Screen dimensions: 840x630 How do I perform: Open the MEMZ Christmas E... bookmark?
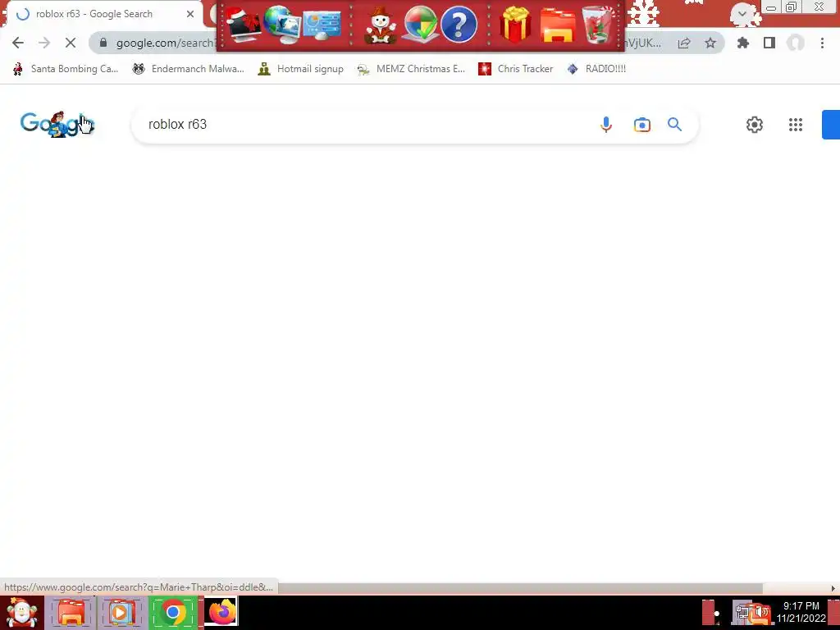pyautogui.click(x=412, y=69)
